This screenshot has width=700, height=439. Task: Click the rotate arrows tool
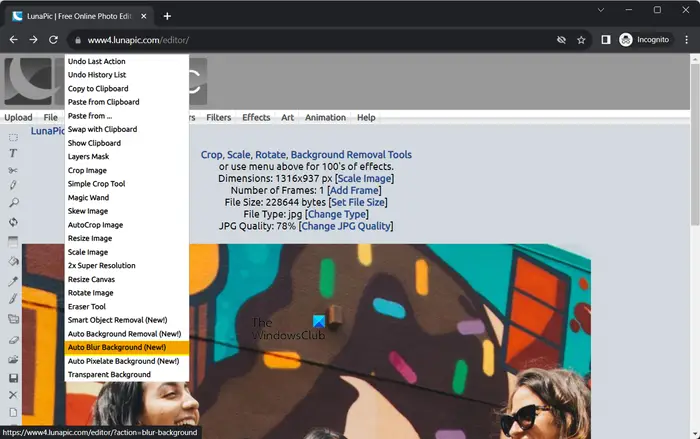click(13, 222)
